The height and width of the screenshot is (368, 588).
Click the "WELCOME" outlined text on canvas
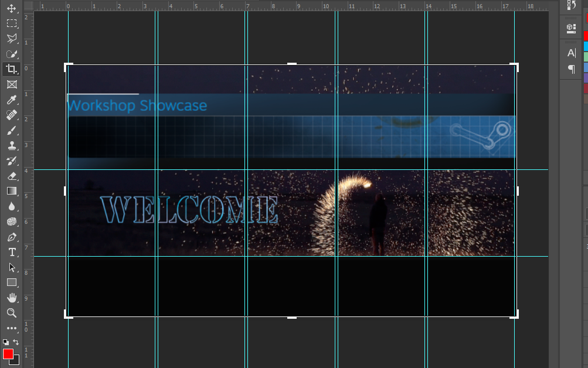pos(189,209)
